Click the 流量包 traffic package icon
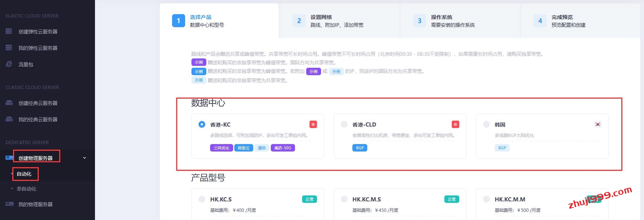The width and height of the screenshot is (644, 220). [9, 64]
